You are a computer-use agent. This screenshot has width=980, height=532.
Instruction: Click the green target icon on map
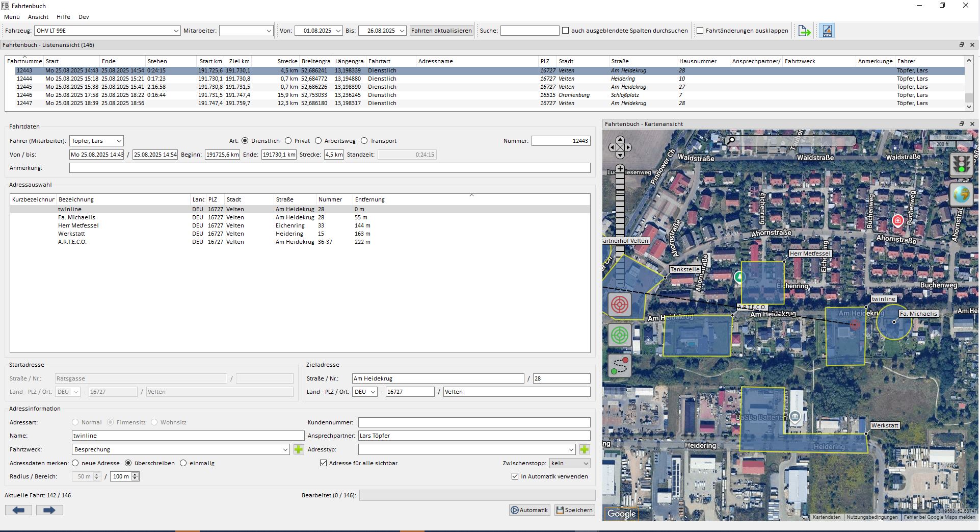pyautogui.click(x=620, y=335)
